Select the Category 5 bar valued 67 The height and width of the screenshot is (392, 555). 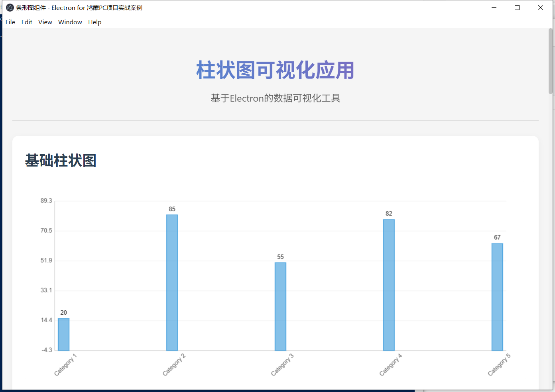point(498,297)
